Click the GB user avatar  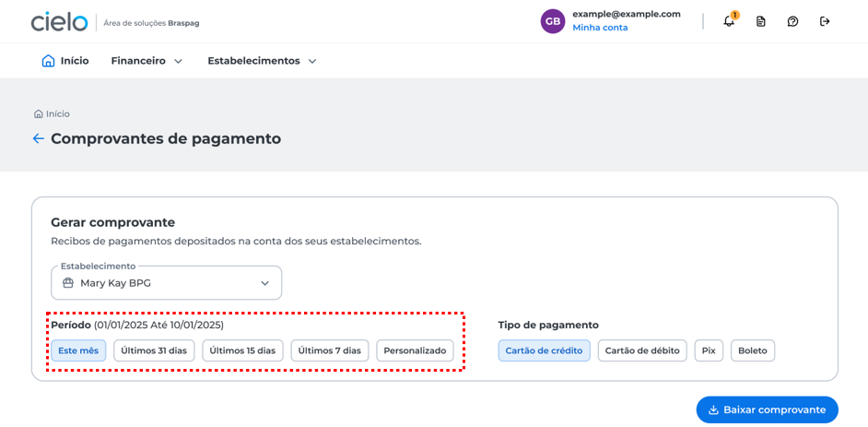click(553, 21)
